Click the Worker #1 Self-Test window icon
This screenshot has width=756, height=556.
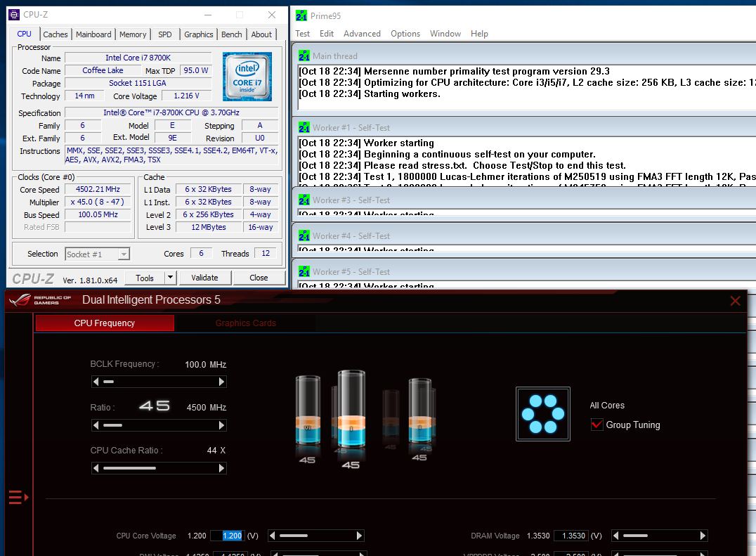coord(304,127)
